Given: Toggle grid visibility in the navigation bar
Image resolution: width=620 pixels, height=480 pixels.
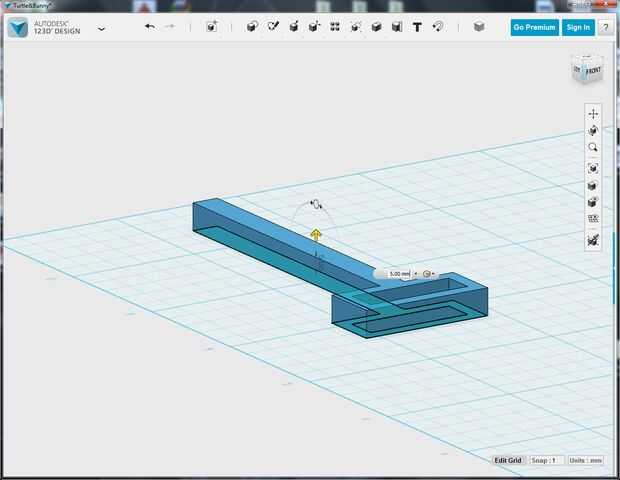Looking at the screenshot, I should pos(593,219).
